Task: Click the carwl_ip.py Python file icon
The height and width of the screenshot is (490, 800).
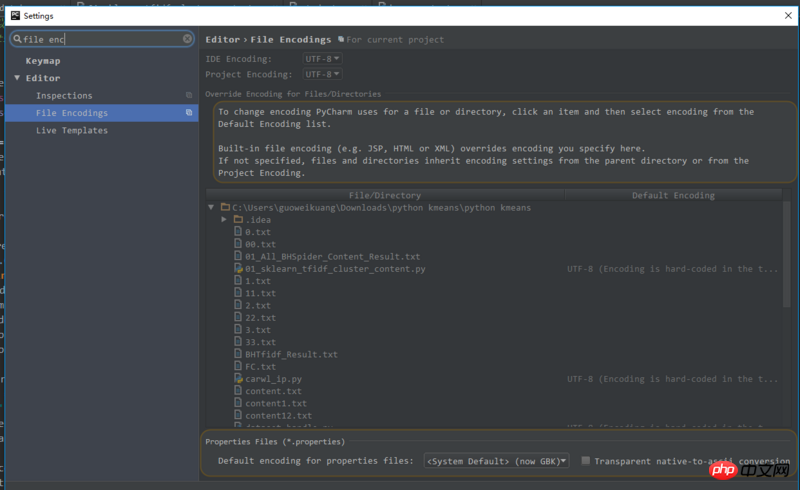Action: point(238,379)
